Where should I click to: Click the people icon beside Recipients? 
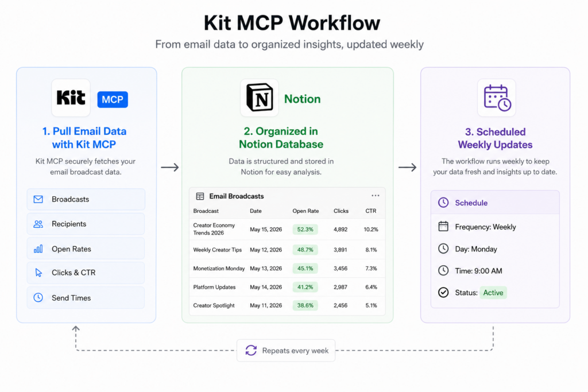click(x=38, y=224)
